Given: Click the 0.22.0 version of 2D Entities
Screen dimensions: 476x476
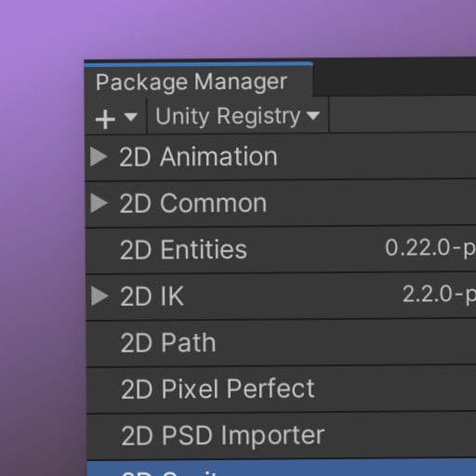Looking at the screenshot, I should click(x=430, y=248).
